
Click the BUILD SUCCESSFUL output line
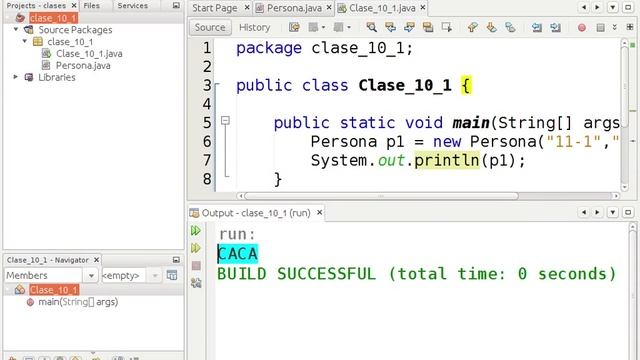[416, 274]
